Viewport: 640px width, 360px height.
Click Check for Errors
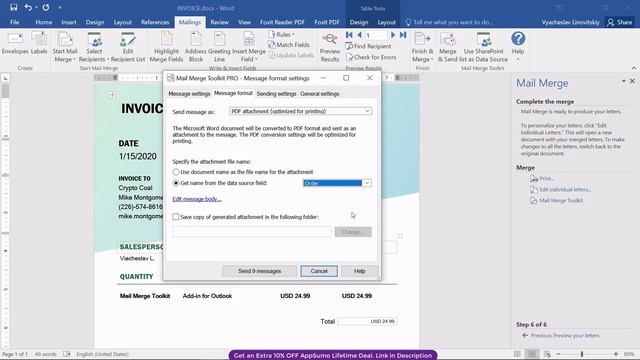pos(371,57)
